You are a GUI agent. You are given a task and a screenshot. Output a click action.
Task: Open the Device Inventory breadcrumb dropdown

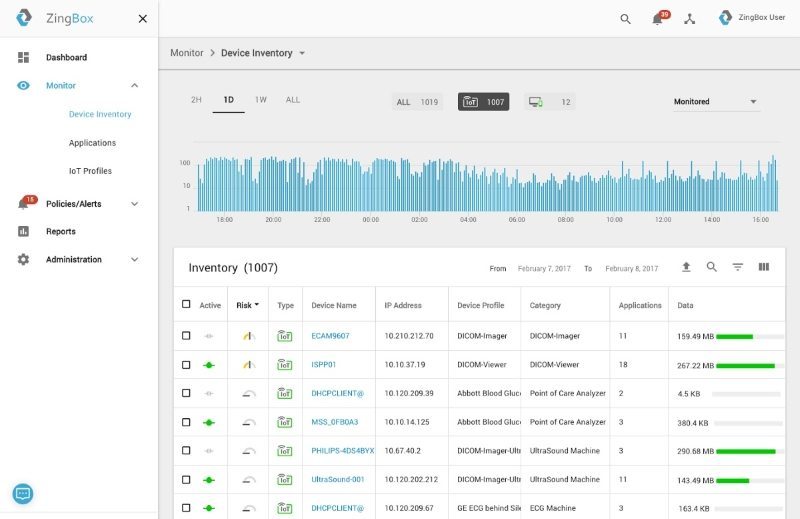pyautogui.click(x=302, y=53)
